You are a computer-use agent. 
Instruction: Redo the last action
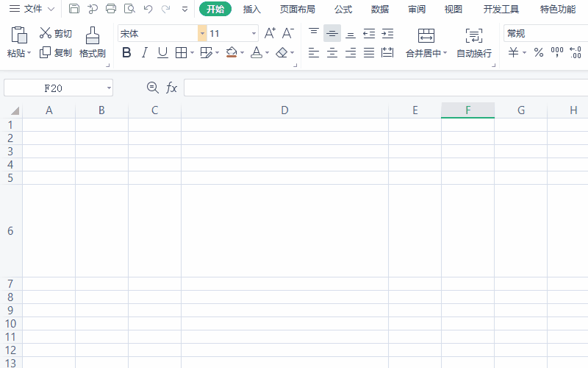[x=166, y=9]
